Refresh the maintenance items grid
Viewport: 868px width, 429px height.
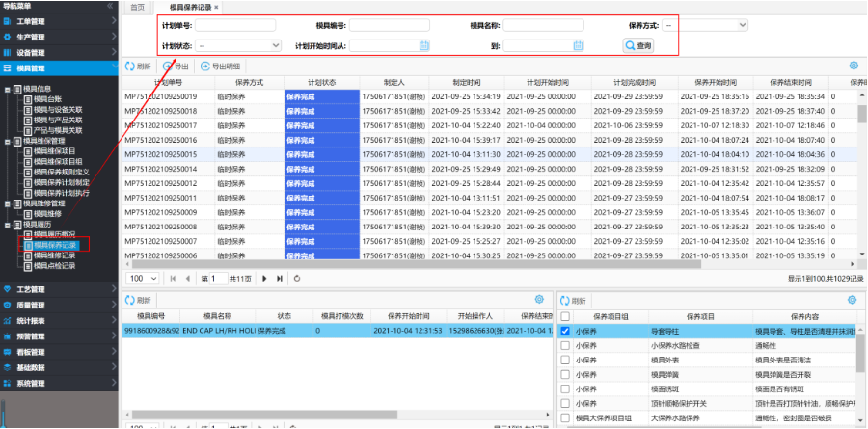[573, 301]
